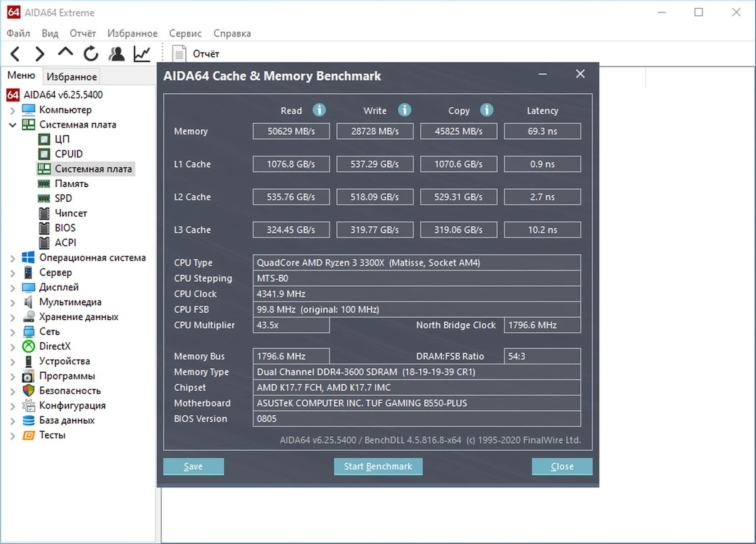Switch to the Избранное sidebar tab
This screenshot has width=756, height=544.
72,77
